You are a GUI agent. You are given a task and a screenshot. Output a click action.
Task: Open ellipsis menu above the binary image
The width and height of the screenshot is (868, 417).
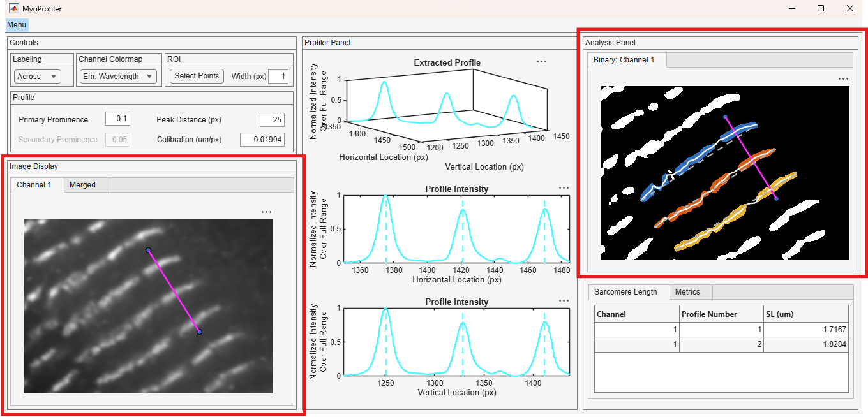(844, 79)
